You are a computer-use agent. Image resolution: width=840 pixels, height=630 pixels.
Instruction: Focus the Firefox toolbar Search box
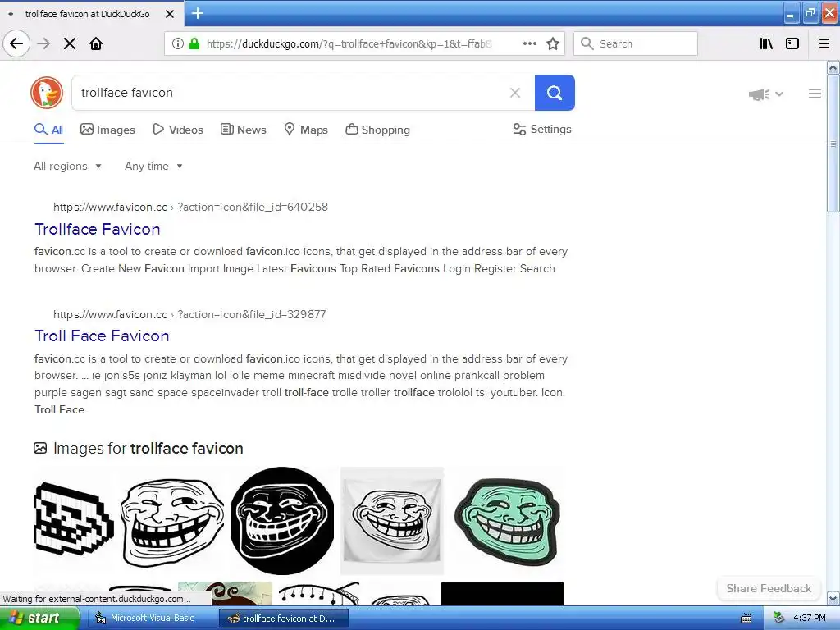tap(636, 43)
